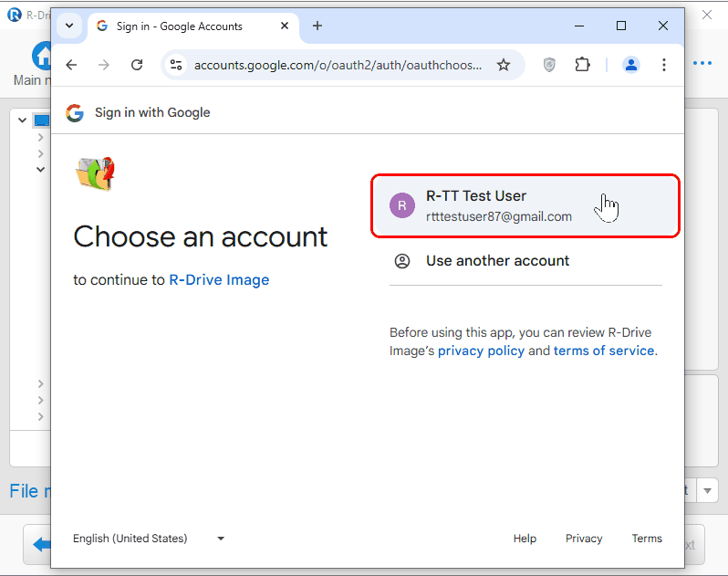Click the Home icon in R-Drive window
The image size is (728, 576).
pyautogui.click(x=42, y=56)
